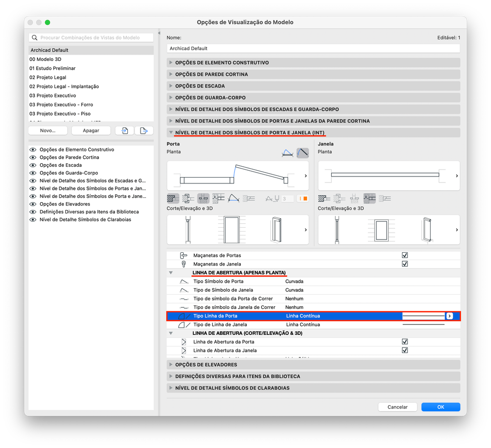This screenshot has height=448, width=491.
Task: Hide Opções de Escada with eye icon
Action: (32, 165)
